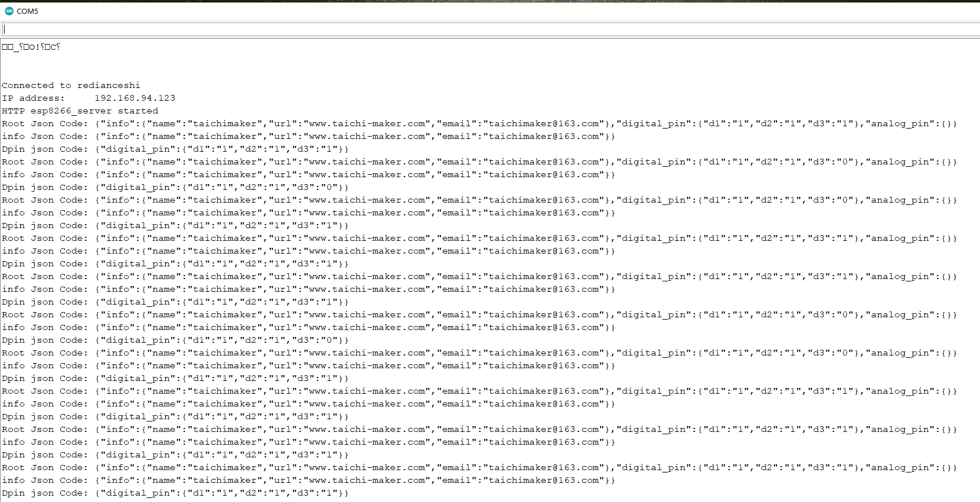The height and width of the screenshot is (502, 980).
Task: Click "www.taichi-maker.com" in first info line
Action: tap(366, 137)
